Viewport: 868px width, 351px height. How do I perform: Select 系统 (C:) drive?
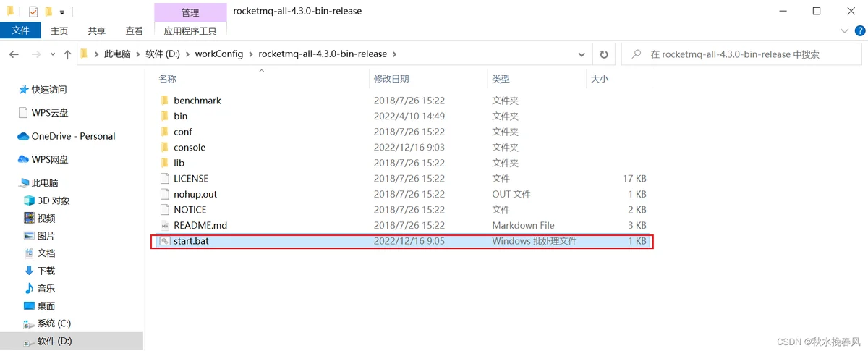click(x=54, y=323)
